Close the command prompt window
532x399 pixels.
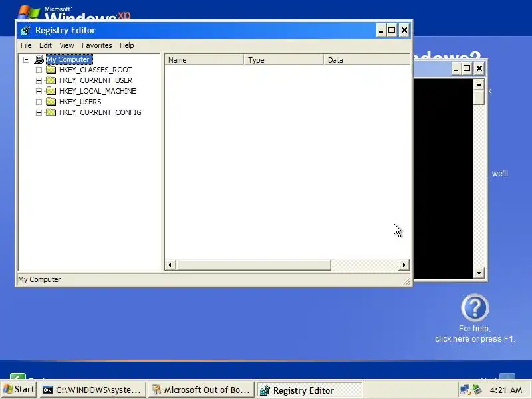tap(479, 69)
